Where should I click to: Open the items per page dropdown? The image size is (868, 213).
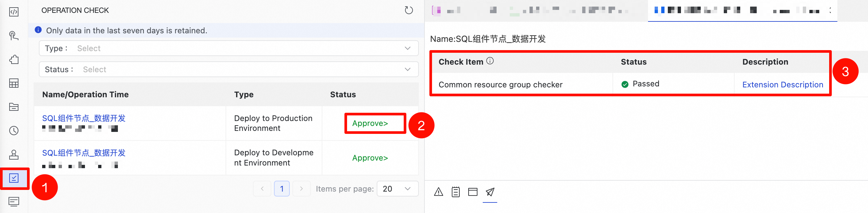click(x=397, y=189)
